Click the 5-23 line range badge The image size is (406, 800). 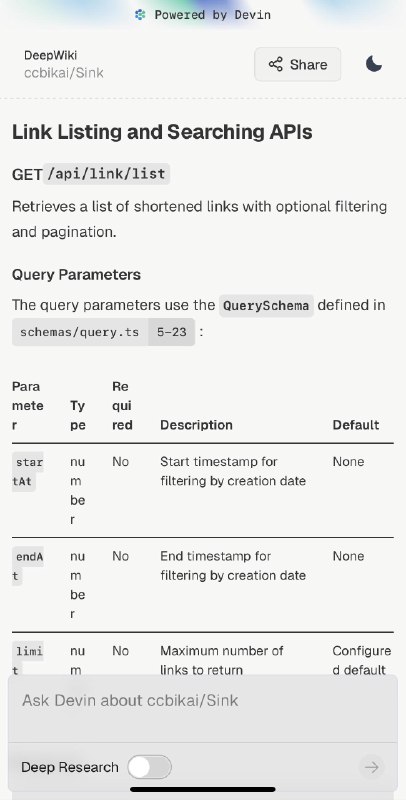click(172, 332)
